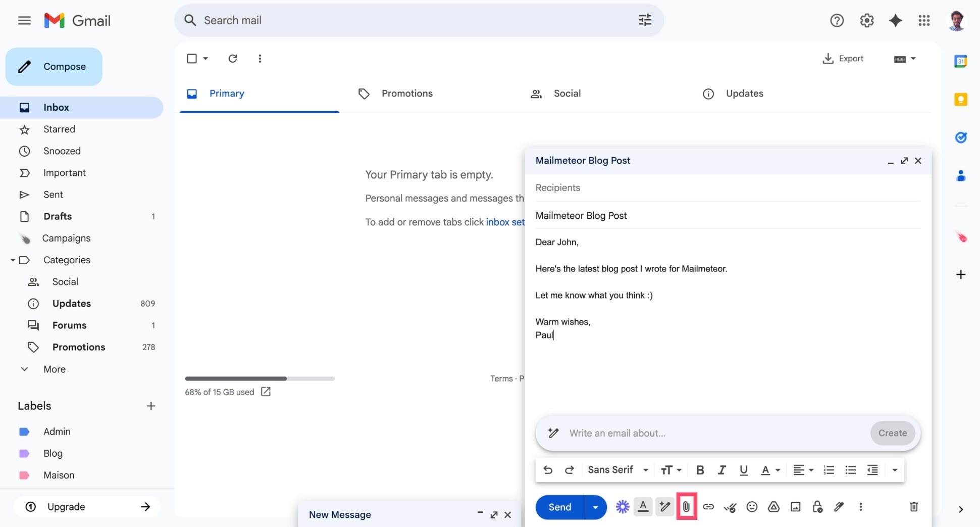Switch to the Promotions tab
The image size is (980, 527).
pyautogui.click(x=407, y=93)
